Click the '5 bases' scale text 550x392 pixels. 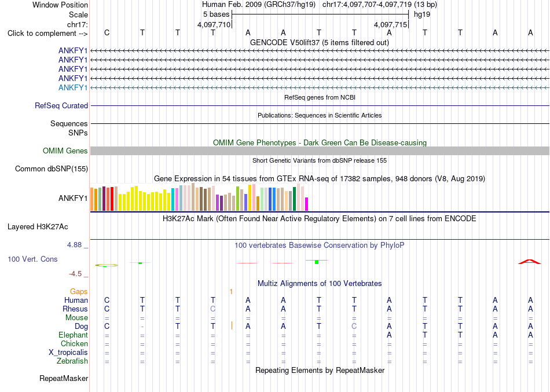pyautogui.click(x=216, y=14)
